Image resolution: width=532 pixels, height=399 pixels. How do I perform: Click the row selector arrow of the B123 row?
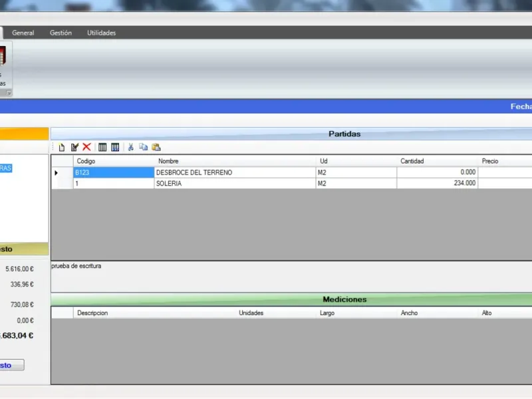[x=63, y=173]
